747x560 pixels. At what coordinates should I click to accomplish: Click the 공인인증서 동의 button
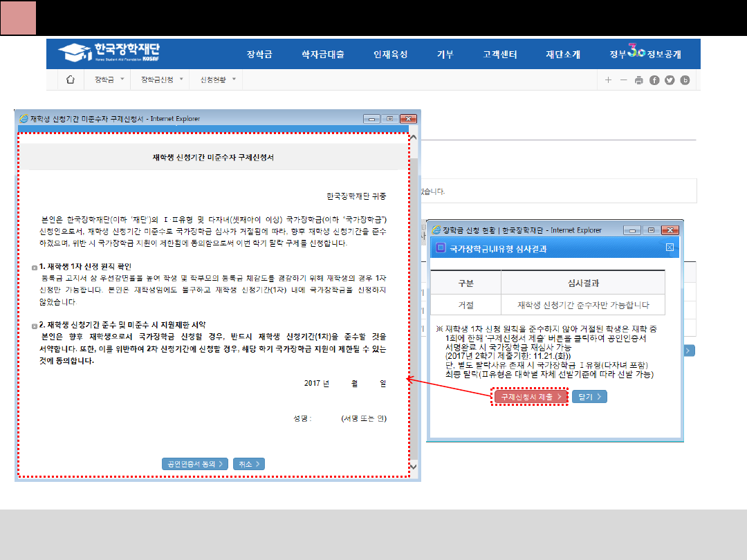tap(194, 464)
